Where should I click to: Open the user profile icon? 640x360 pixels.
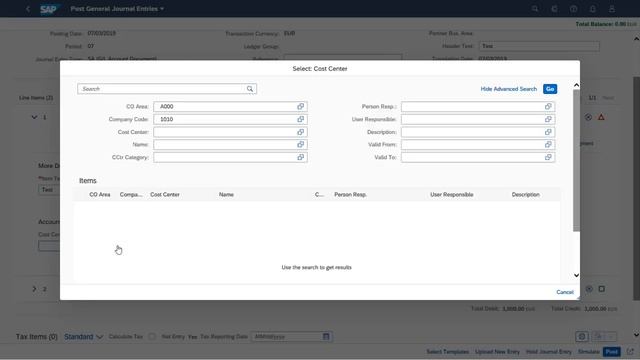coord(612,9)
